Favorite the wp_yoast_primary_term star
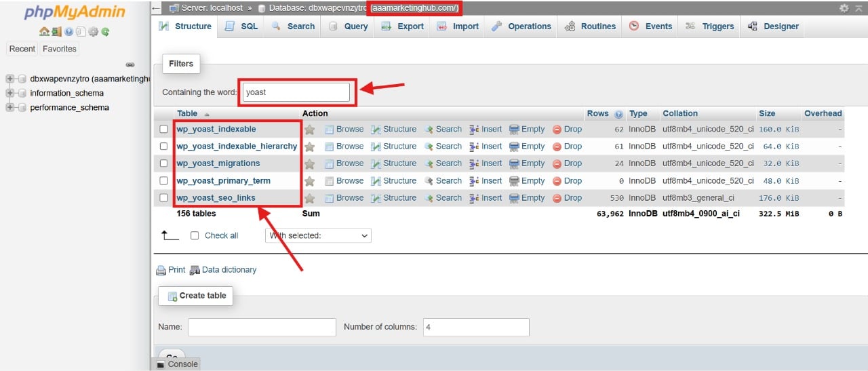Image resolution: width=868 pixels, height=371 pixels. pos(310,181)
